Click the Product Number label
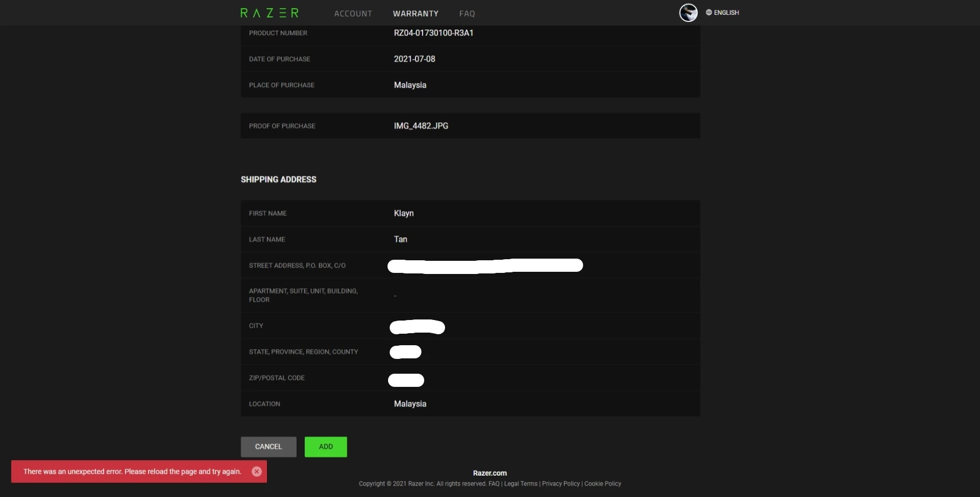Image resolution: width=980 pixels, height=497 pixels. coord(278,33)
